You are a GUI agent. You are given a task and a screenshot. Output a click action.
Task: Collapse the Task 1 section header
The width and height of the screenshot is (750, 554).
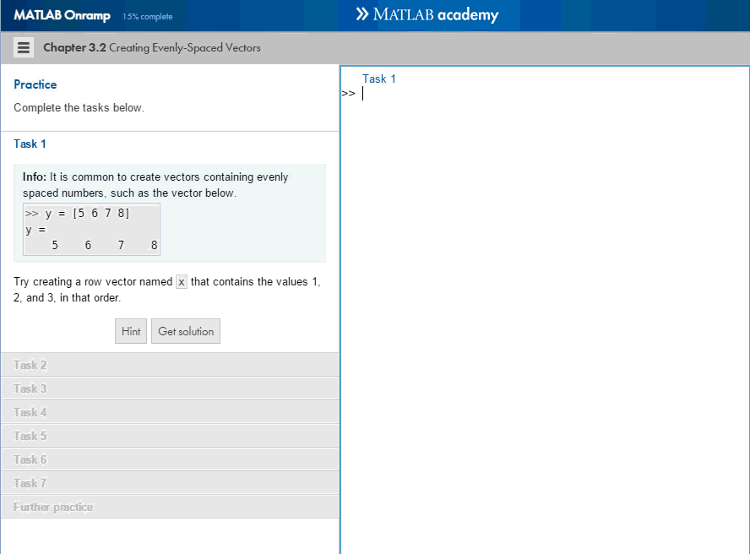tap(30, 144)
